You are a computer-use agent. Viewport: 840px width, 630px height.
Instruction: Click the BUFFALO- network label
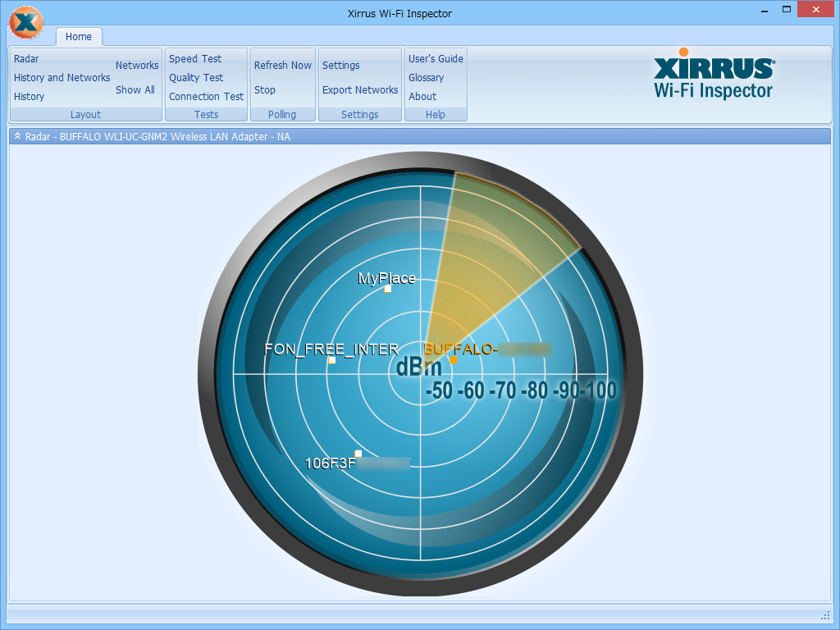pyautogui.click(x=460, y=349)
